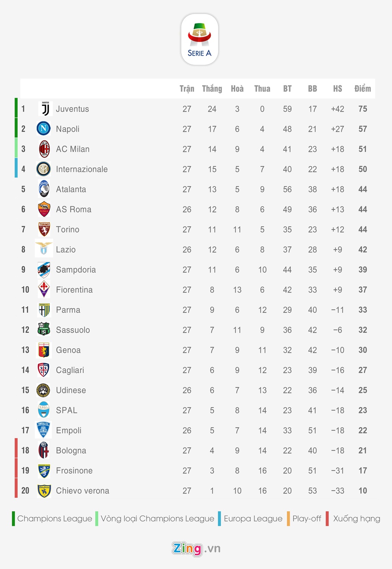Click the Torino team name

68,230
